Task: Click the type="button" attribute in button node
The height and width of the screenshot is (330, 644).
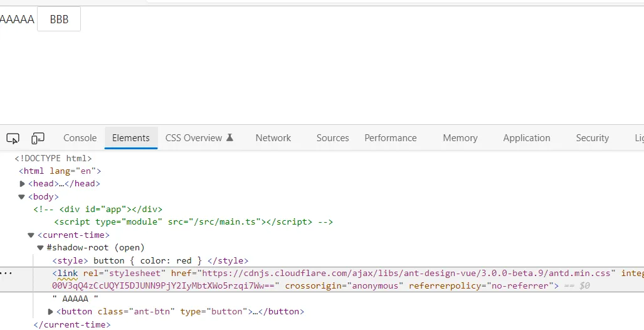Action: pyautogui.click(x=214, y=312)
